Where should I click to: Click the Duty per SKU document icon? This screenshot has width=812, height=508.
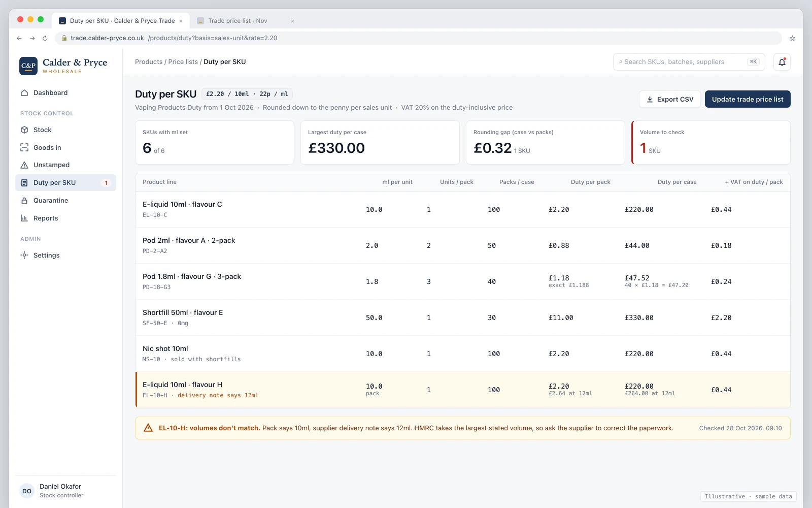(x=24, y=183)
